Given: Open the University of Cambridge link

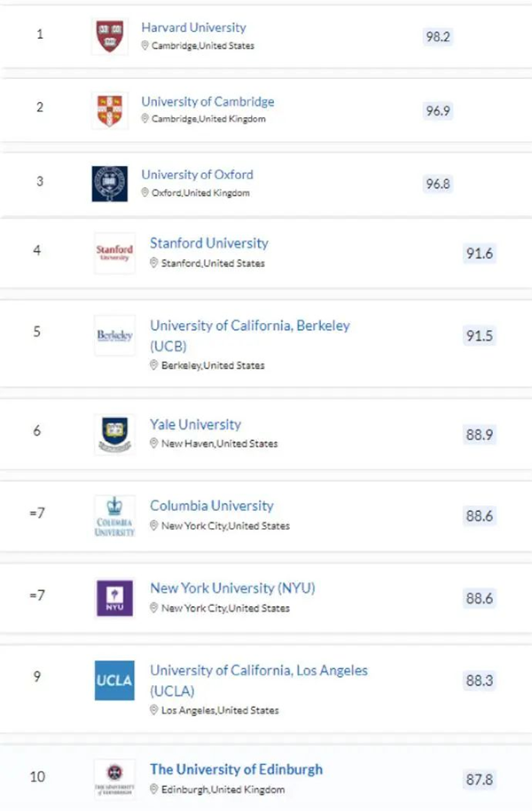Looking at the screenshot, I should pyautogui.click(x=207, y=101).
